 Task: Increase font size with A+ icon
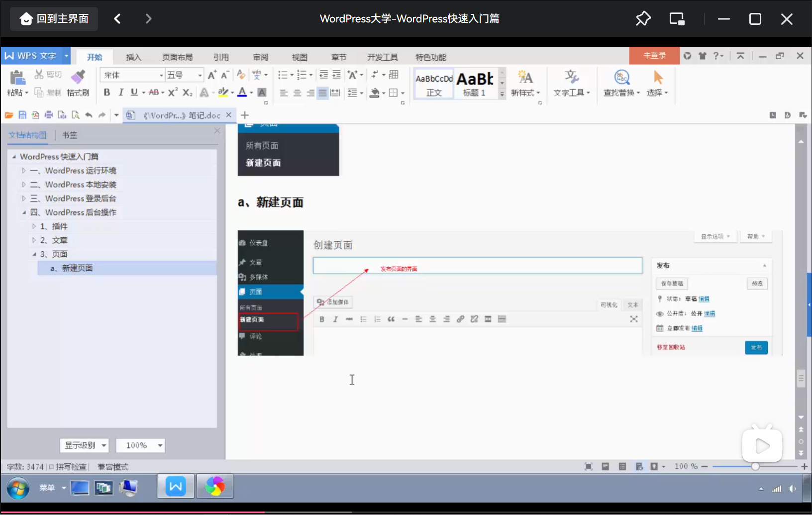click(x=212, y=75)
